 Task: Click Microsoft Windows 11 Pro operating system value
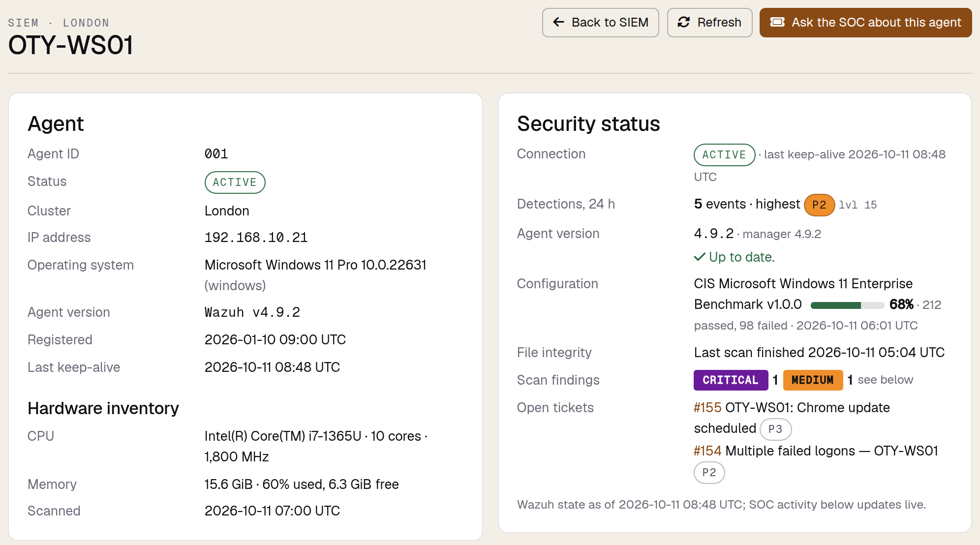click(x=315, y=275)
